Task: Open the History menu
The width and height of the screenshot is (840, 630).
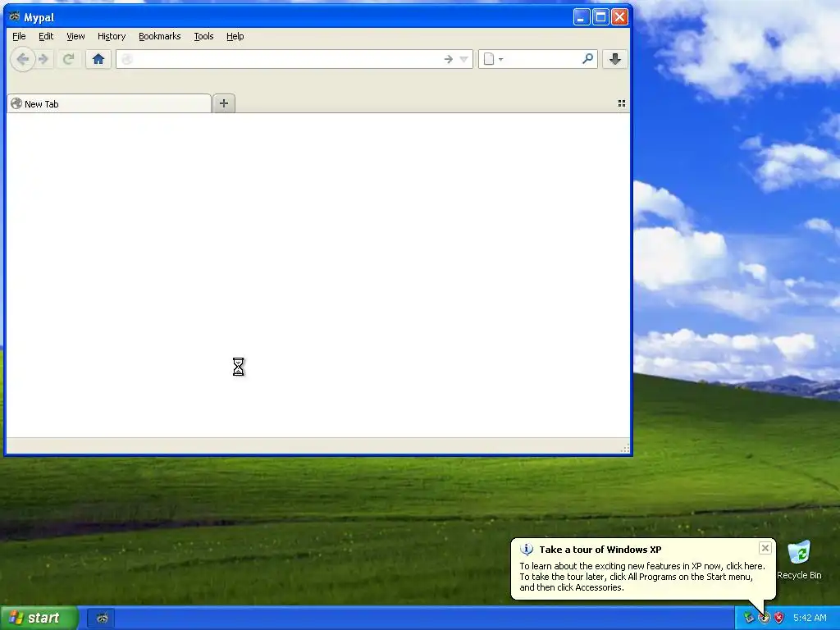Action: (112, 36)
